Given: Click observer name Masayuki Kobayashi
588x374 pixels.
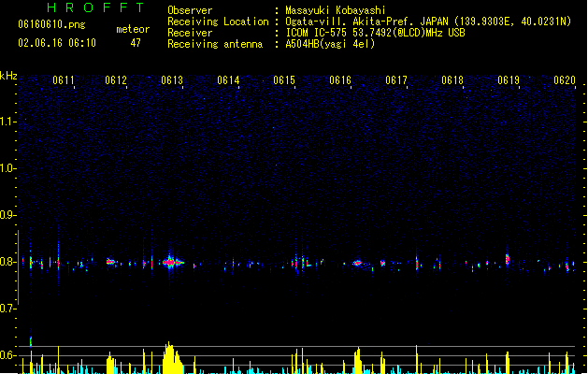Looking at the screenshot, I should [336, 10].
